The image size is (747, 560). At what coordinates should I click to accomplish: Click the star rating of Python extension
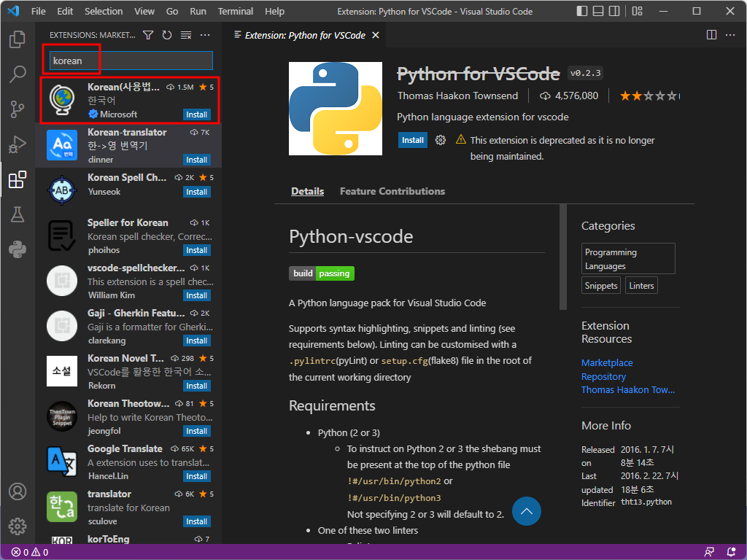[649, 96]
